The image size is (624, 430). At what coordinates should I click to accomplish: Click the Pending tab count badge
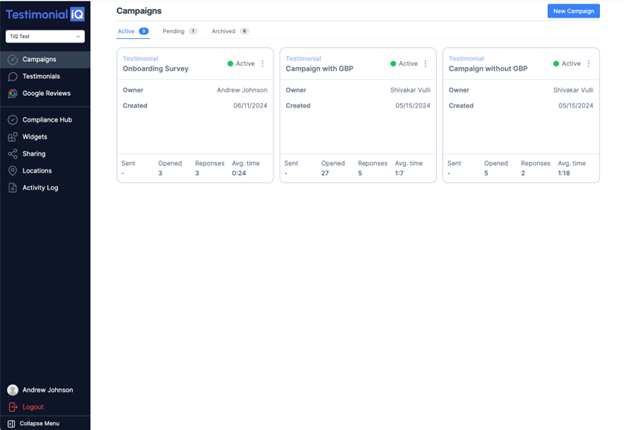click(193, 31)
